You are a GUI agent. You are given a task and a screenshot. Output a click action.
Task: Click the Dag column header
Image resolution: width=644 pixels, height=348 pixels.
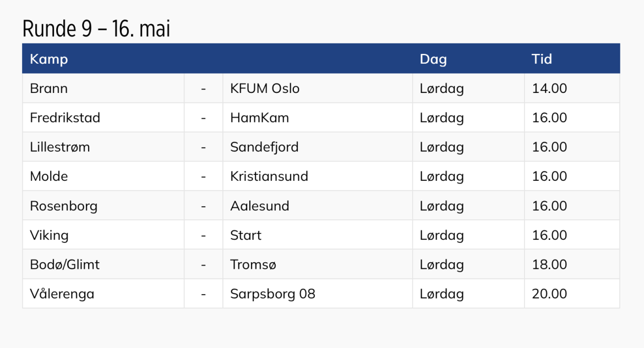coord(433,59)
